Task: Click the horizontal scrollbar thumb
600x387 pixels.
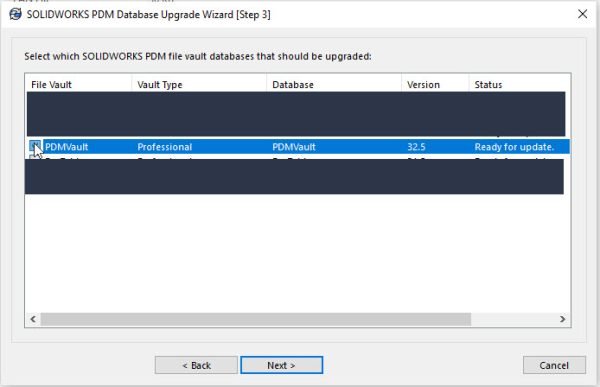Action: 256,319
